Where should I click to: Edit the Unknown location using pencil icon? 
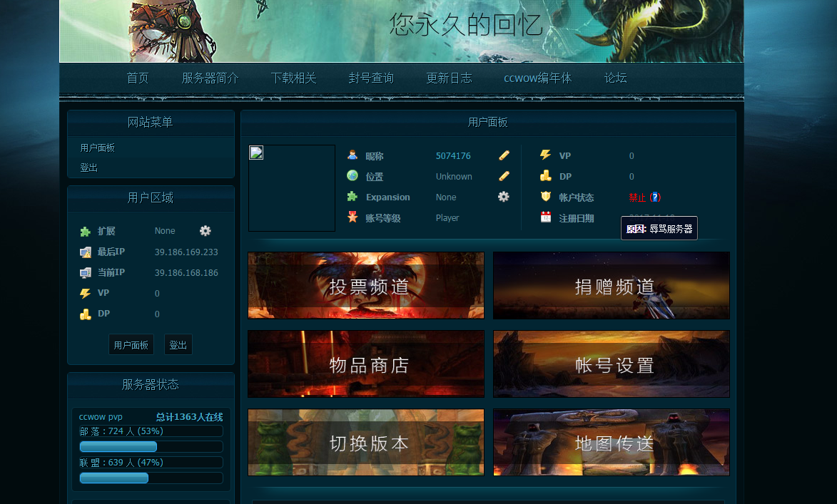504,175
